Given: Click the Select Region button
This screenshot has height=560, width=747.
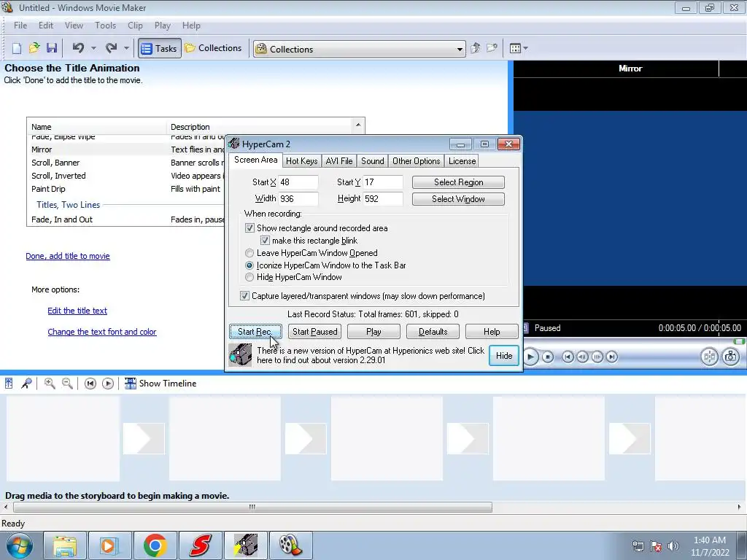Looking at the screenshot, I should [458, 182].
